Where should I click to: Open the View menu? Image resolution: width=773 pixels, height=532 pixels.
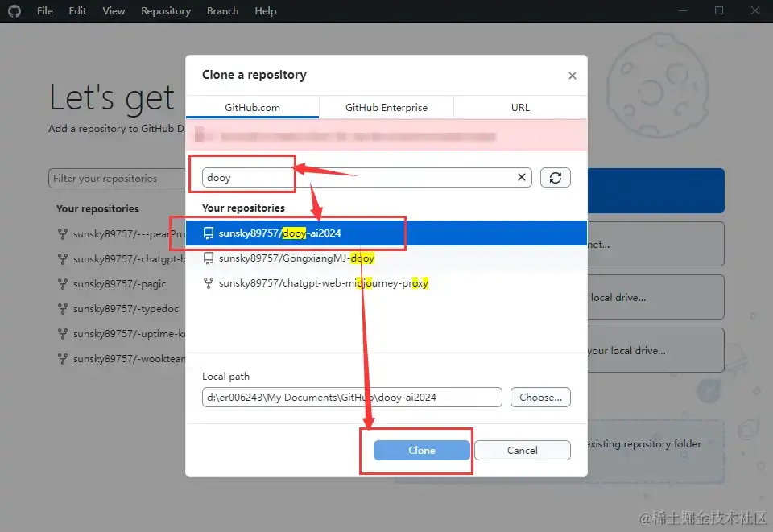[114, 10]
